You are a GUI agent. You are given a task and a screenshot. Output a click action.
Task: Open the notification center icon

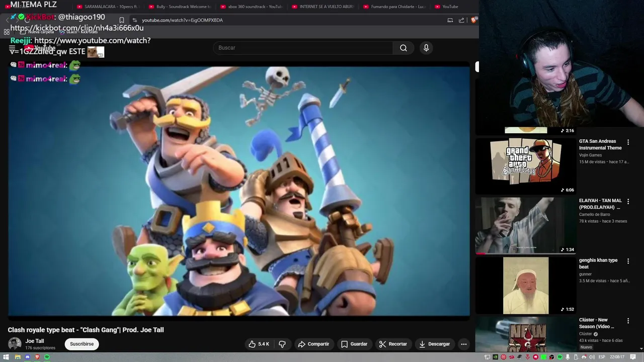pyautogui.click(x=632, y=357)
